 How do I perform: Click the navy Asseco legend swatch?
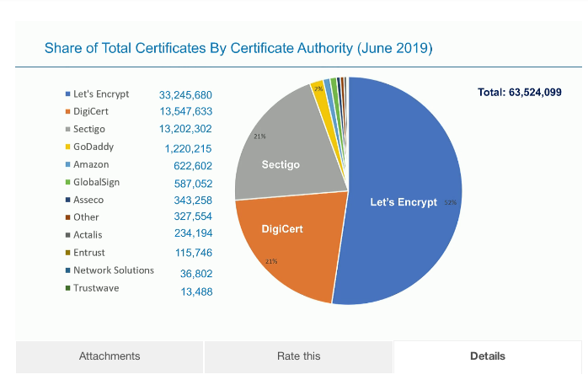click(x=68, y=200)
